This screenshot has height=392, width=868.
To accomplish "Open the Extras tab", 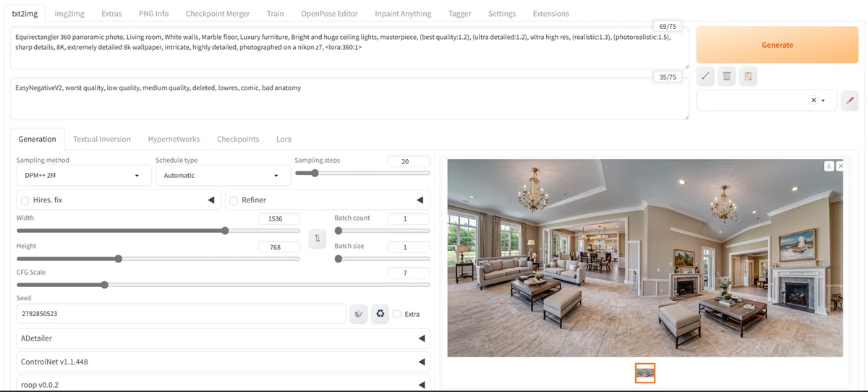I will tap(111, 14).
